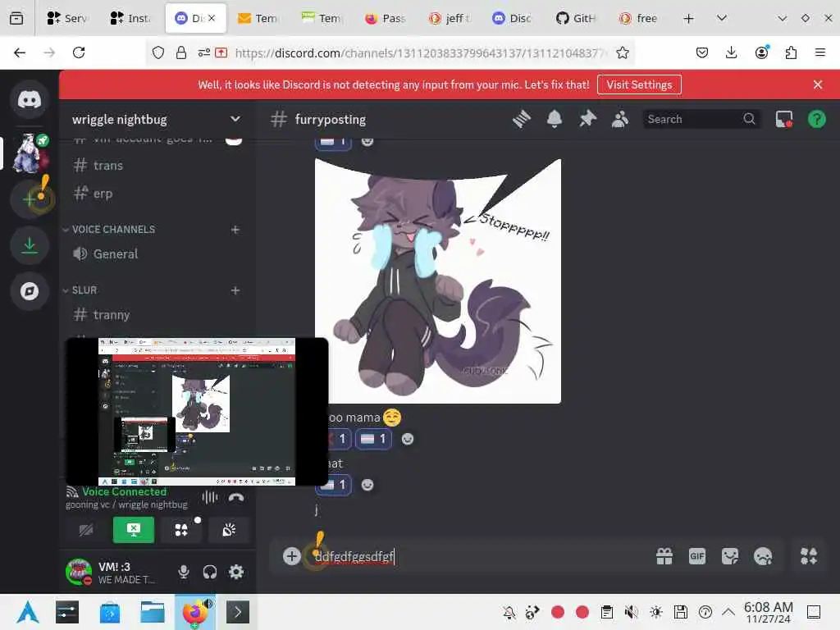
Task: Switch to the Pass browser tab
Action: (386, 18)
